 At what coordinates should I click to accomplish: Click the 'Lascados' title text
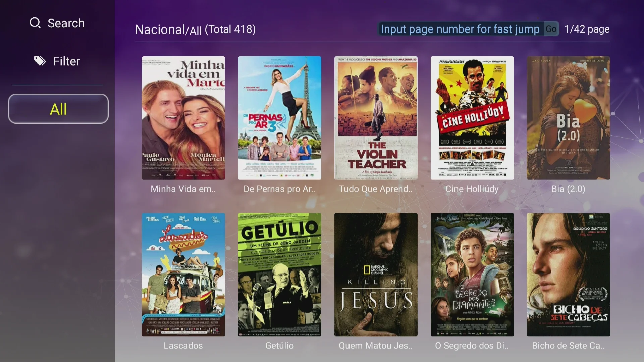[x=183, y=346]
